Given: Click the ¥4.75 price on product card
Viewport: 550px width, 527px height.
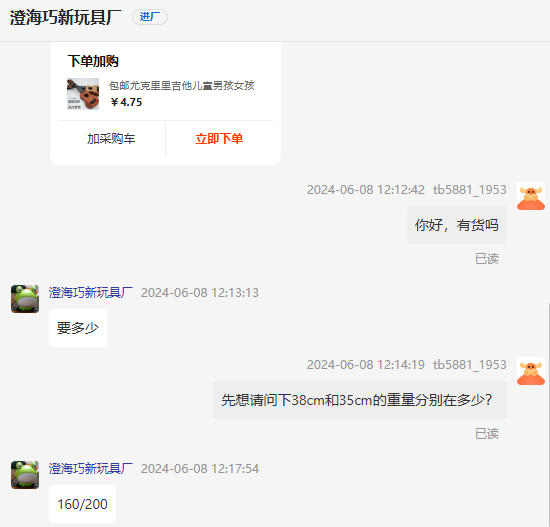Looking at the screenshot, I should pyautogui.click(x=126, y=102).
